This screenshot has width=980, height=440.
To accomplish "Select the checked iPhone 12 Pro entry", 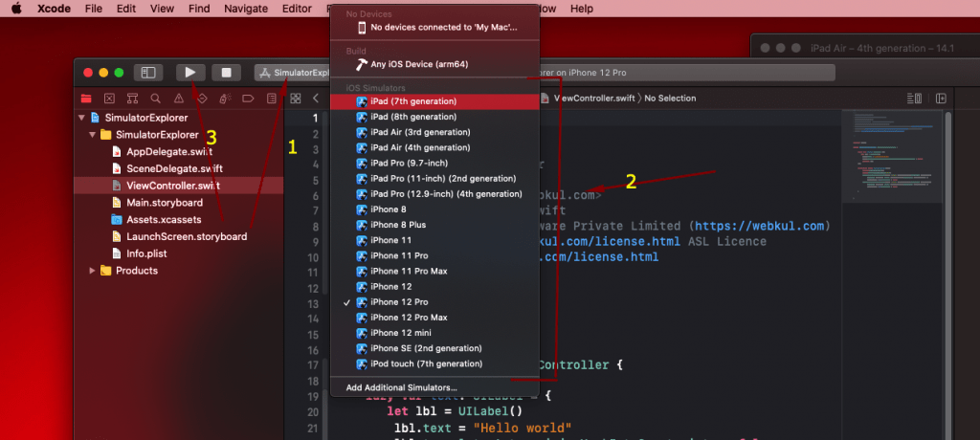I will 434,302.
